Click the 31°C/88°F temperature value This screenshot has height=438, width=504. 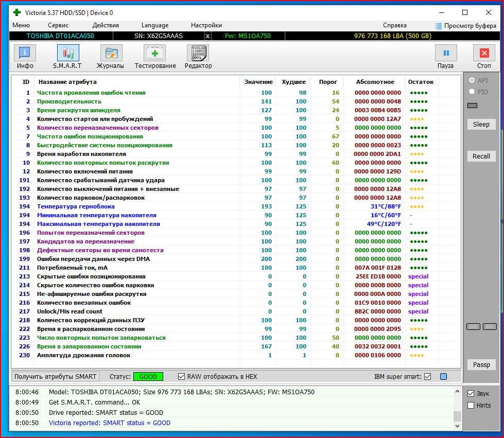(386, 206)
